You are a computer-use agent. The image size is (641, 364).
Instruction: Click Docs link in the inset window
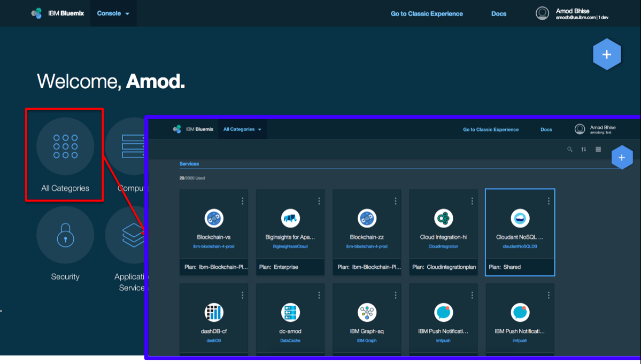tap(546, 129)
